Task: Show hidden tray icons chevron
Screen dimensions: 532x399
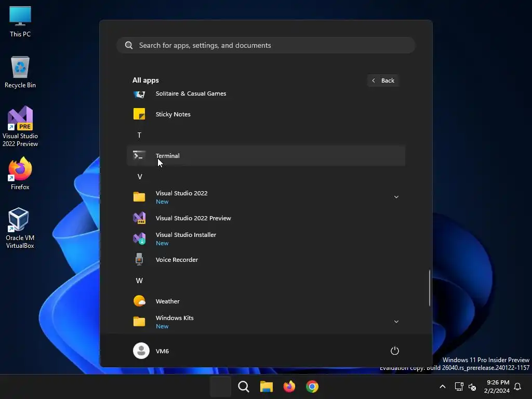Action: [443, 387]
